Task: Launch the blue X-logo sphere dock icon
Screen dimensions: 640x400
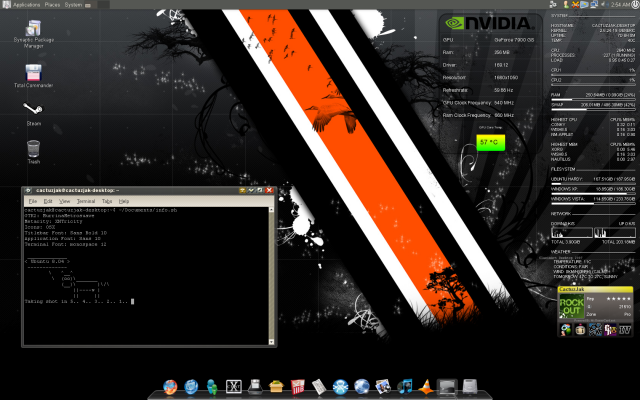Action: coord(340,387)
